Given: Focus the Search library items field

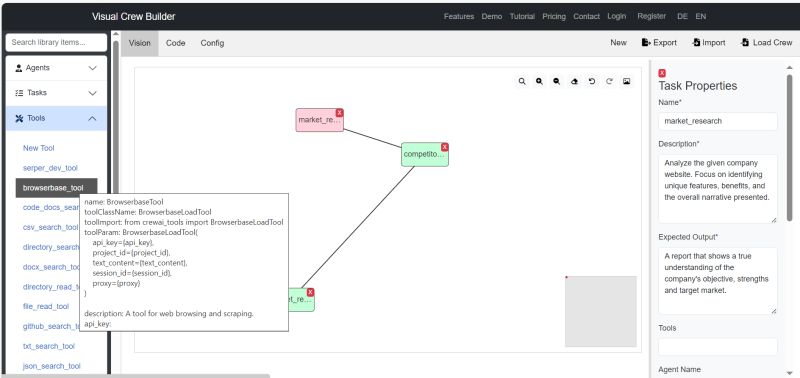Looking at the screenshot, I should point(56,42).
